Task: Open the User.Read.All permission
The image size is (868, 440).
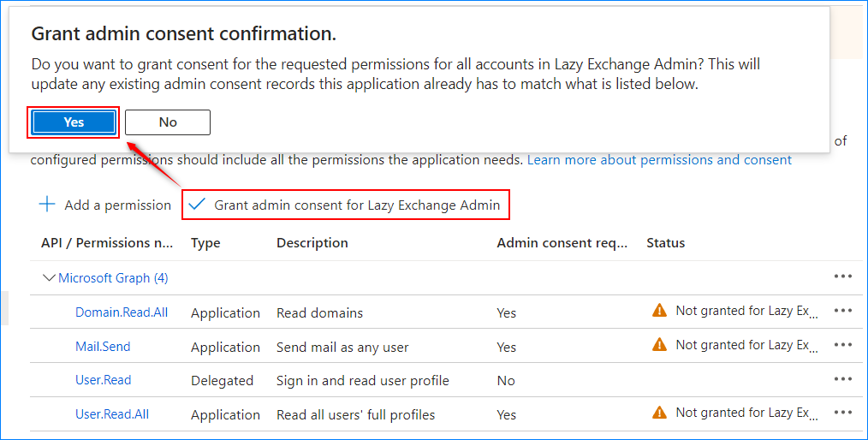Action: click(112, 414)
